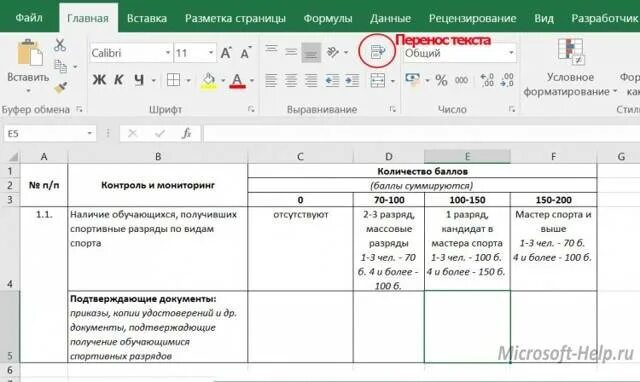
Task: Click the borders grid icon
Action: tap(173, 80)
